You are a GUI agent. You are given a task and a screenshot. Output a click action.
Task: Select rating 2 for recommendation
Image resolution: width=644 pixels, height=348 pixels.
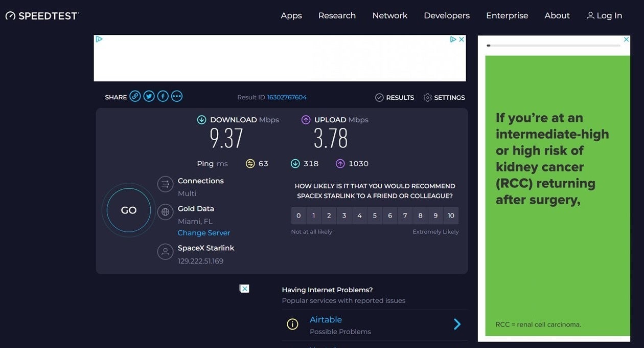[329, 215]
